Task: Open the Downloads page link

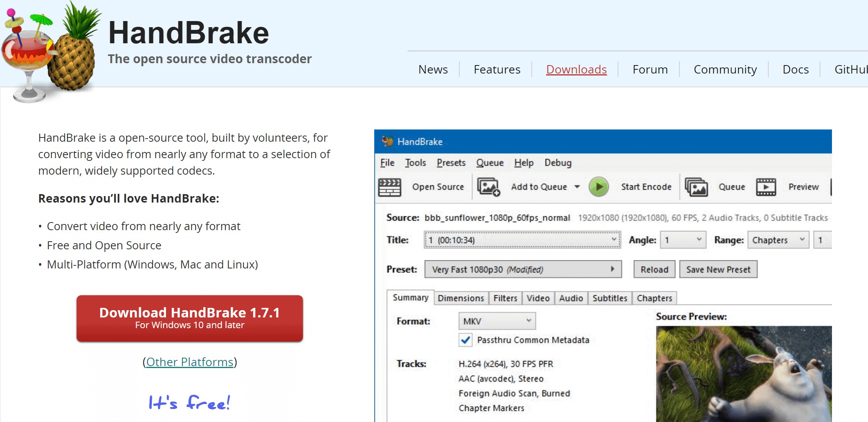Action: pos(576,69)
